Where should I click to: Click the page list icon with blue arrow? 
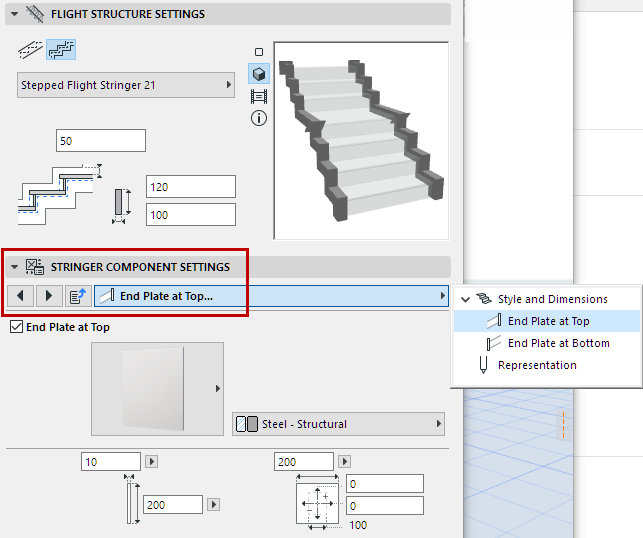coord(78,296)
